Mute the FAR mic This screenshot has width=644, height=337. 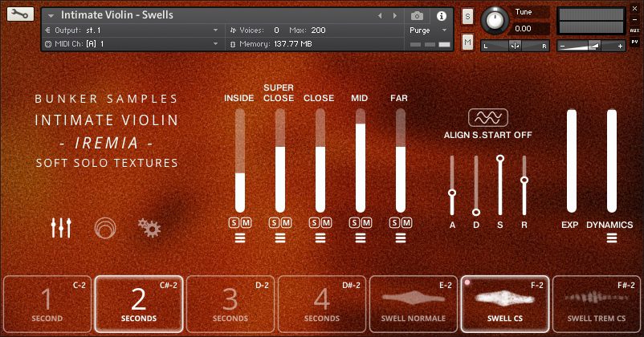(x=406, y=223)
